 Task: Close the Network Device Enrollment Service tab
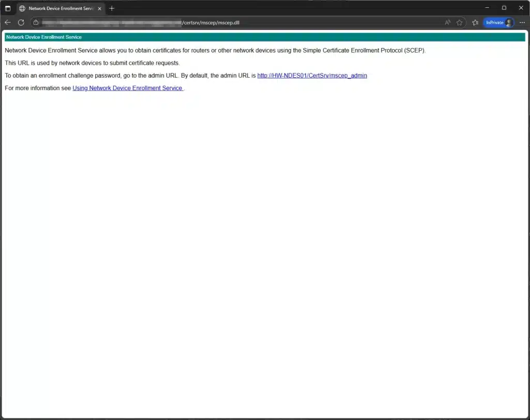100,8
